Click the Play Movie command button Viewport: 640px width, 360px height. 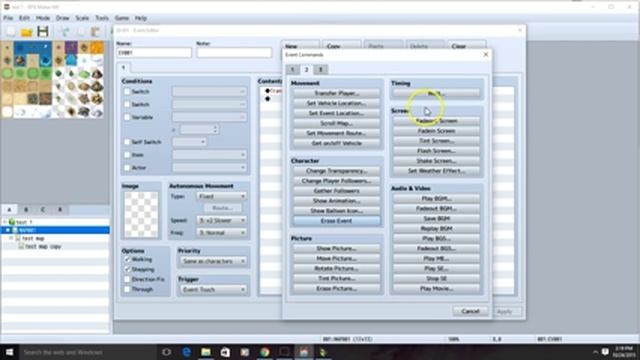pos(436,289)
